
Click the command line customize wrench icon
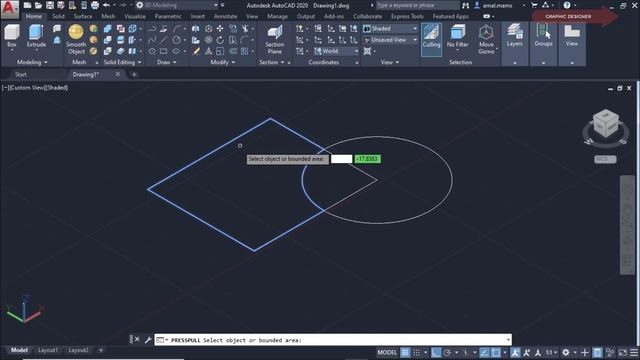[x=148, y=340]
